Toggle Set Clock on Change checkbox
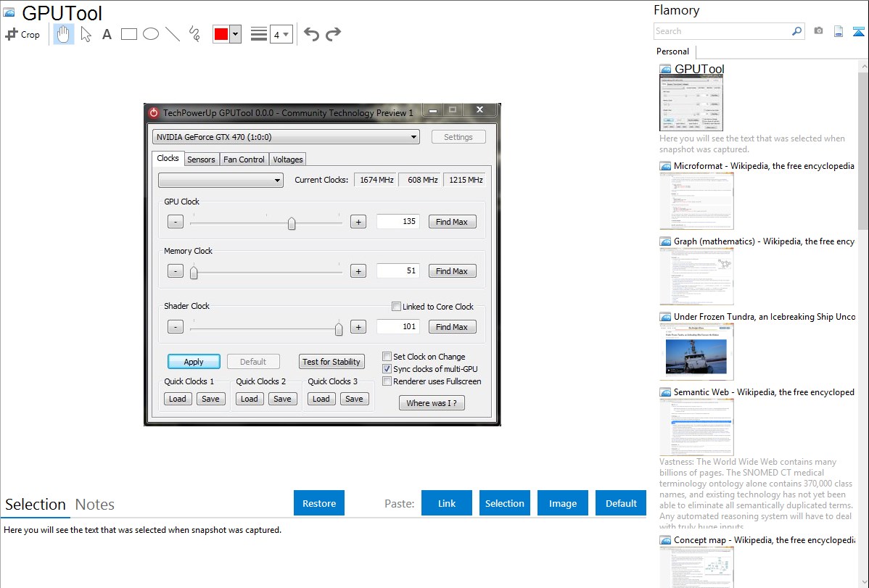The height and width of the screenshot is (588, 869). [x=387, y=357]
